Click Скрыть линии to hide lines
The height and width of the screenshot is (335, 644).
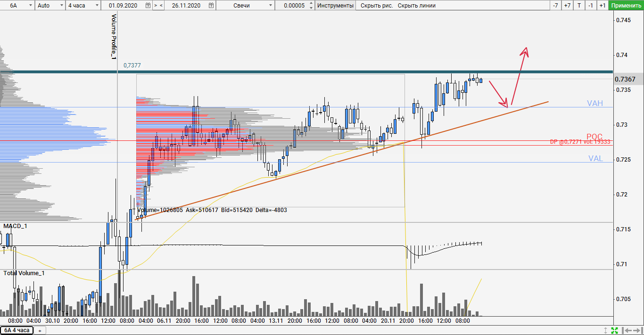417,6
